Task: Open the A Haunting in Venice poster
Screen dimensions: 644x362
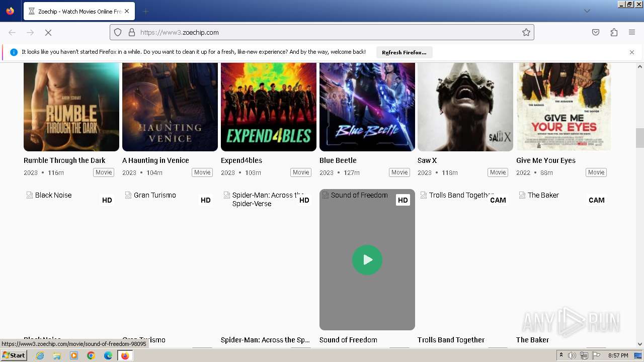Action: [170, 107]
